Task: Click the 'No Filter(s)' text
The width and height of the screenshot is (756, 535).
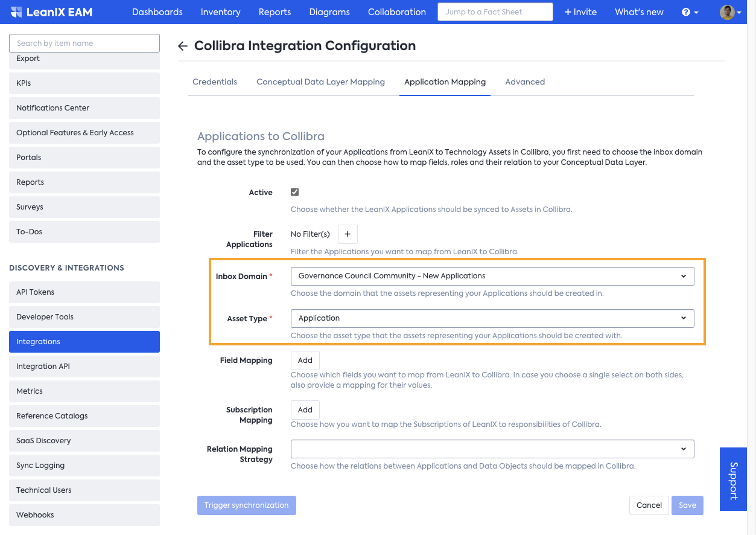Action: pos(310,234)
